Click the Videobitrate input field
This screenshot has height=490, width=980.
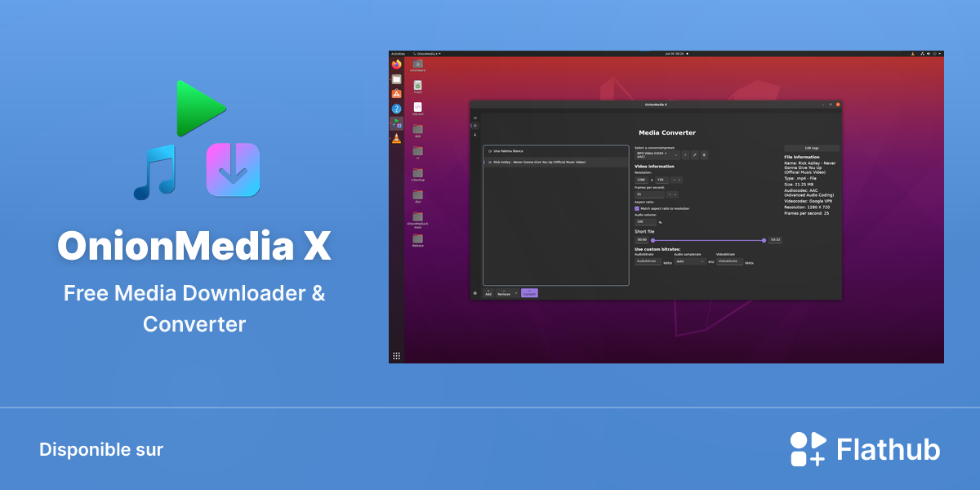(x=729, y=261)
